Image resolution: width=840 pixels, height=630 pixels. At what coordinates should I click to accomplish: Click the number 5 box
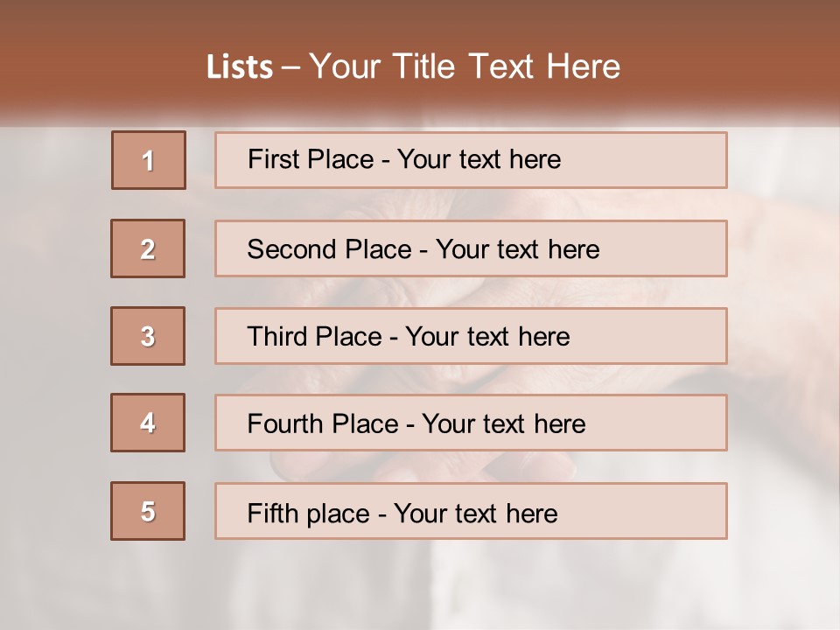click(x=148, y=511)
